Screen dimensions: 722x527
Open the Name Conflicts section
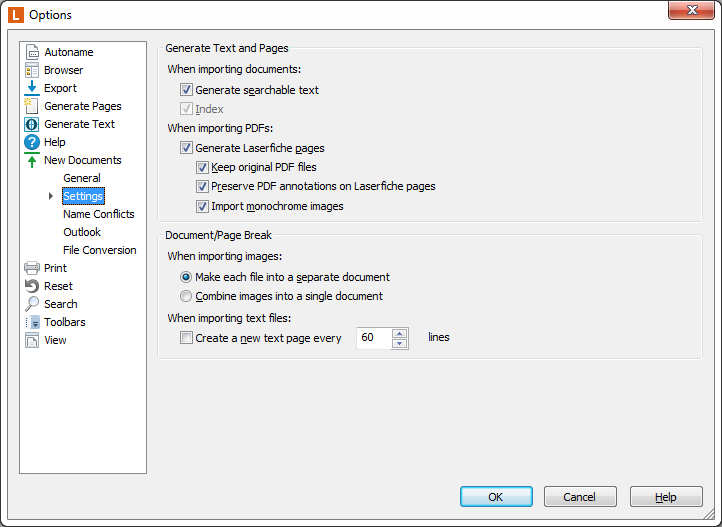99,214
